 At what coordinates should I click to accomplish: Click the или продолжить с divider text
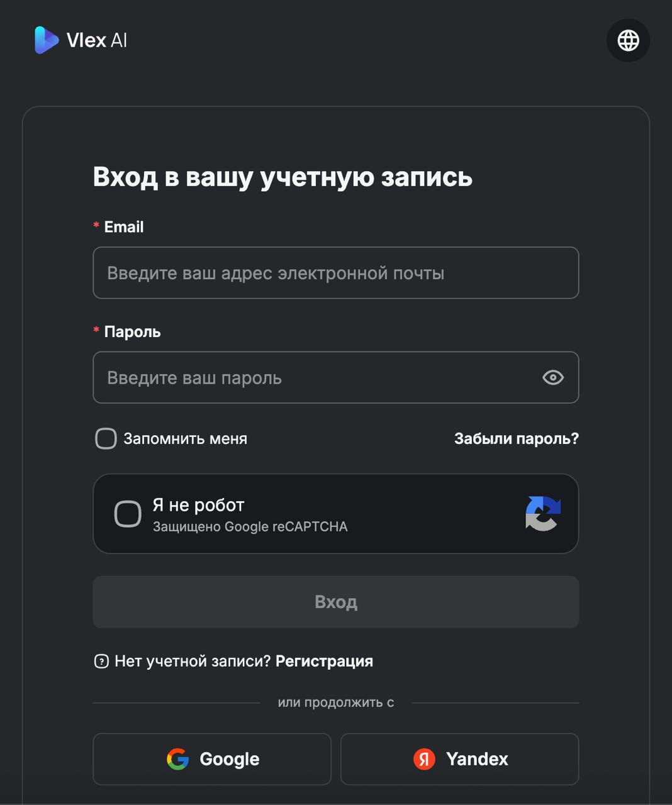[335, 702]
